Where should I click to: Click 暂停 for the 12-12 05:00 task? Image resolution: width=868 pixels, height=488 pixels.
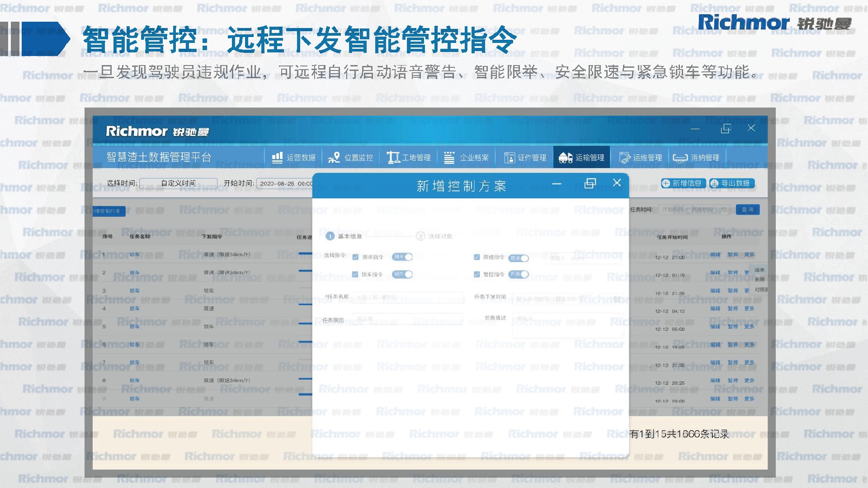[x=733, y=326]
